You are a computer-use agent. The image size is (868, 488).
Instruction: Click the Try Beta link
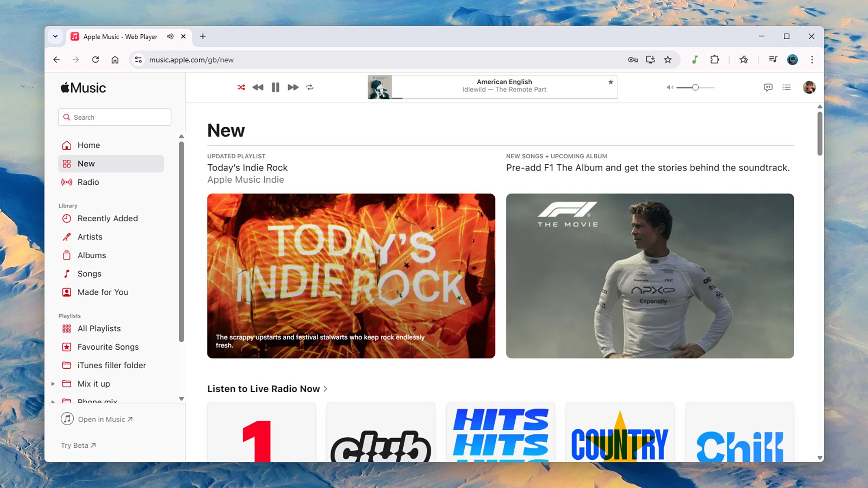click(x=77, y=445)
